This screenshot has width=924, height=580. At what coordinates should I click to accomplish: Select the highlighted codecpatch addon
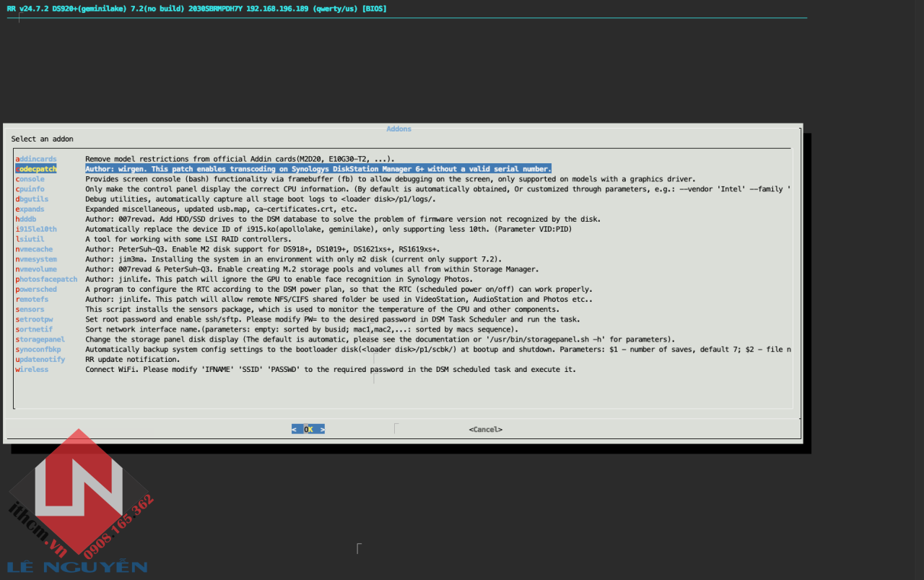(36, 169)
